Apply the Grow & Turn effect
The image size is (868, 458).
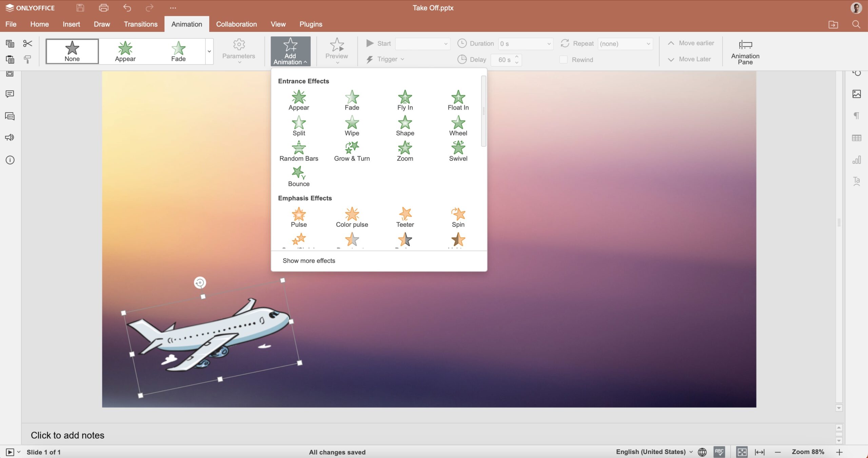[x=352, y=151]
